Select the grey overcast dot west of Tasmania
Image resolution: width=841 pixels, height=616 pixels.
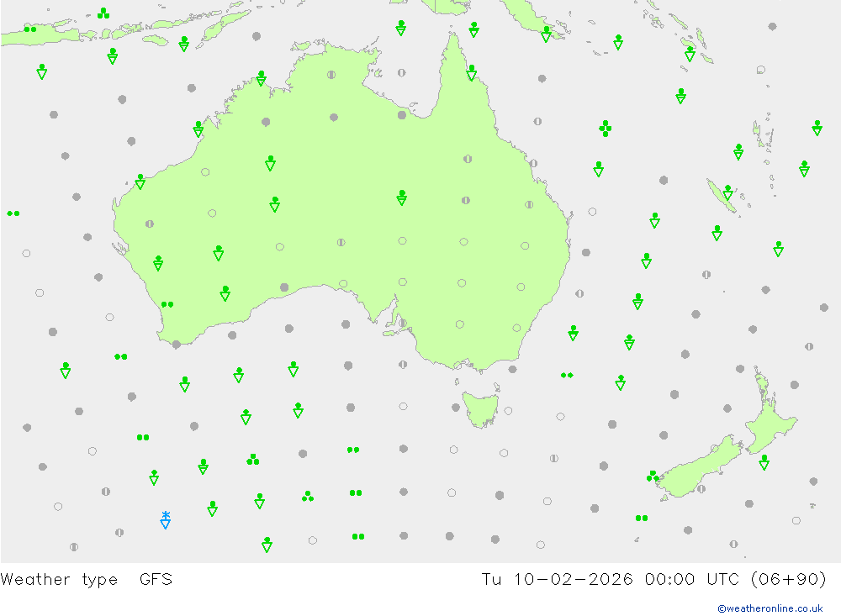[456, 408]
